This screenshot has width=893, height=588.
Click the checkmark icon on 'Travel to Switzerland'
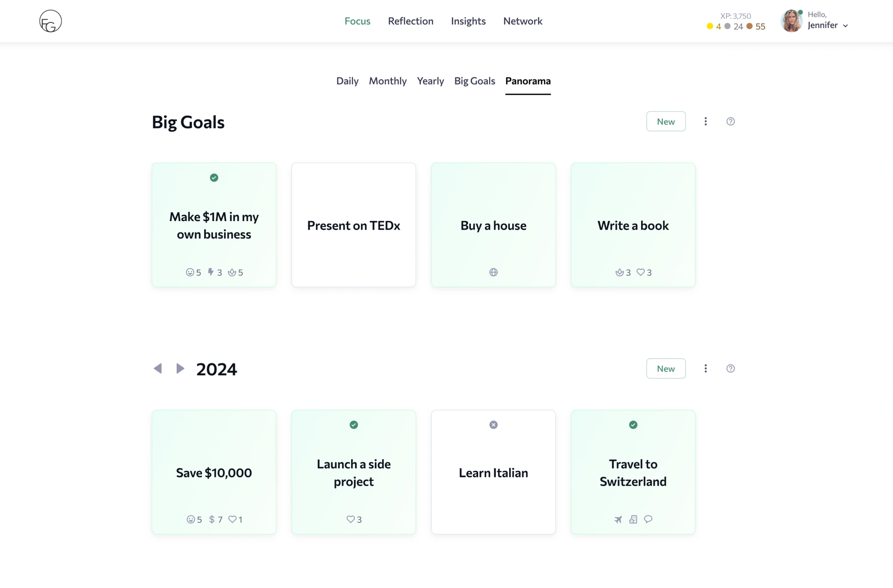(633, 425)
